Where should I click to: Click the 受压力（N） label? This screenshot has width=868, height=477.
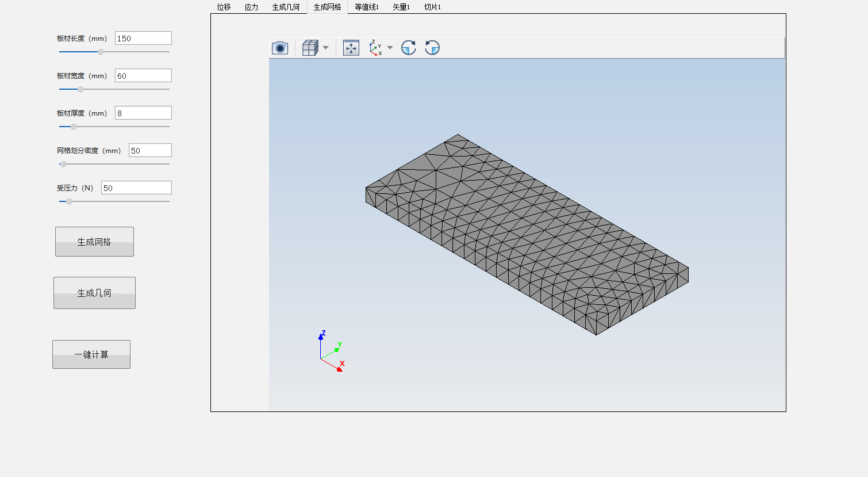point(75,188)
